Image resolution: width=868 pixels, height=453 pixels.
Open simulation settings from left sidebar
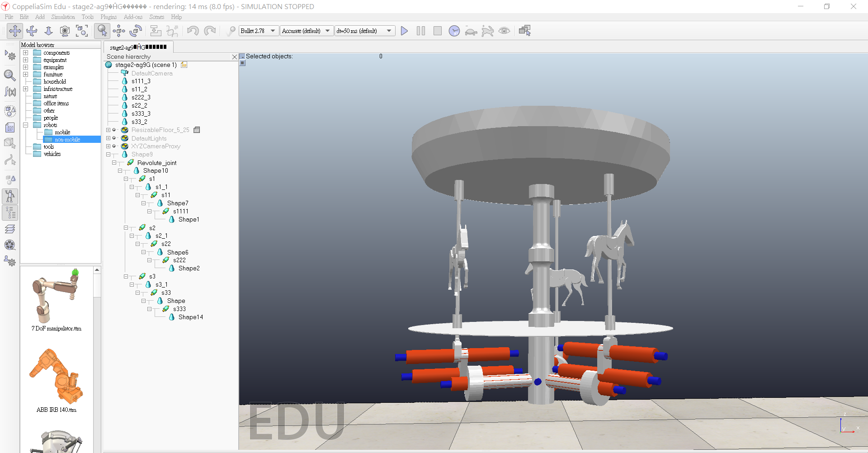click(x=10, y=56)
